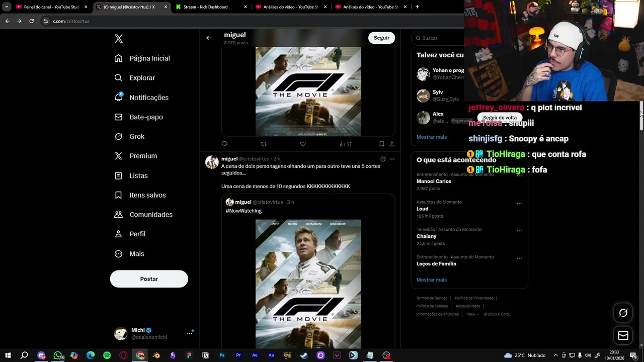
Task: Open more options for the Chaiany trend
Action: [x=519, y=231]
